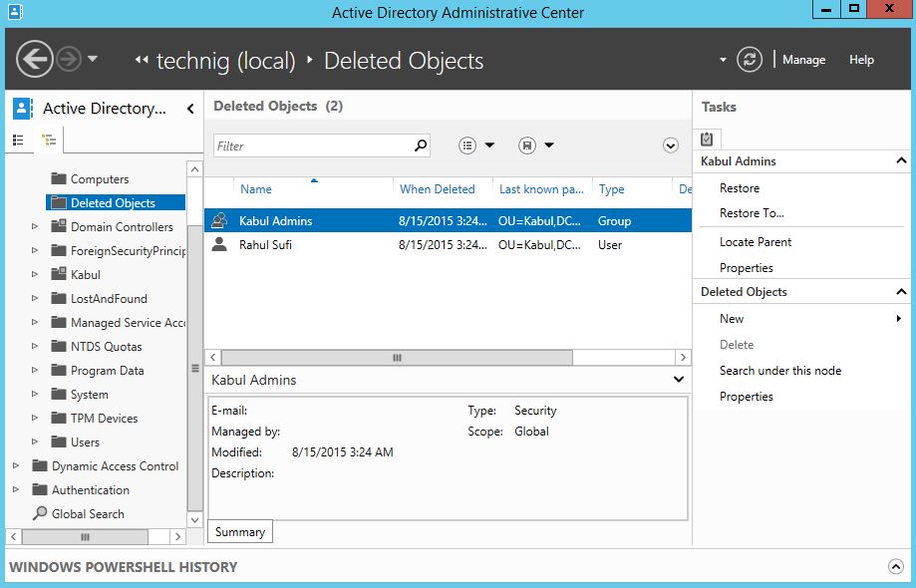Click the Back navigation arrow button
Screen dimensions: 916x588
(x=35, y=59)
